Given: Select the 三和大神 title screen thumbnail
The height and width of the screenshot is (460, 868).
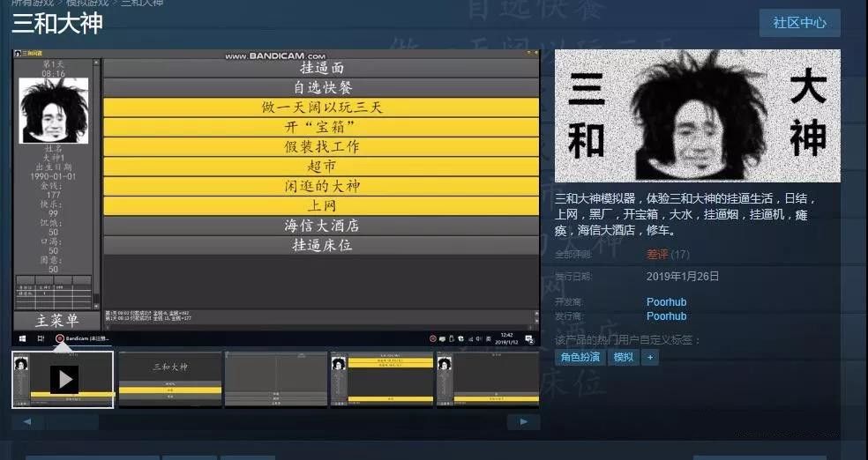Looking at the screenshot, I should click(x=170, y=380).
